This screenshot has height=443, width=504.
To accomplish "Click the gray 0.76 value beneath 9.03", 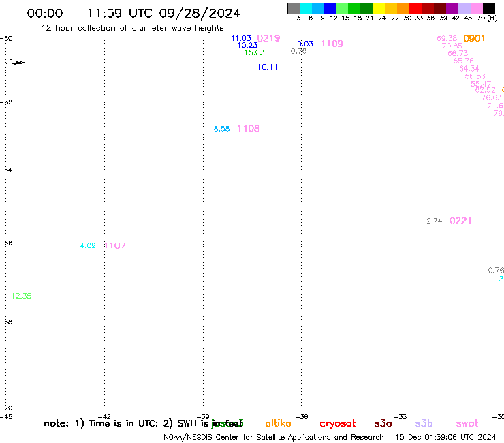I will pyautogui.click(x=298, y=51).
